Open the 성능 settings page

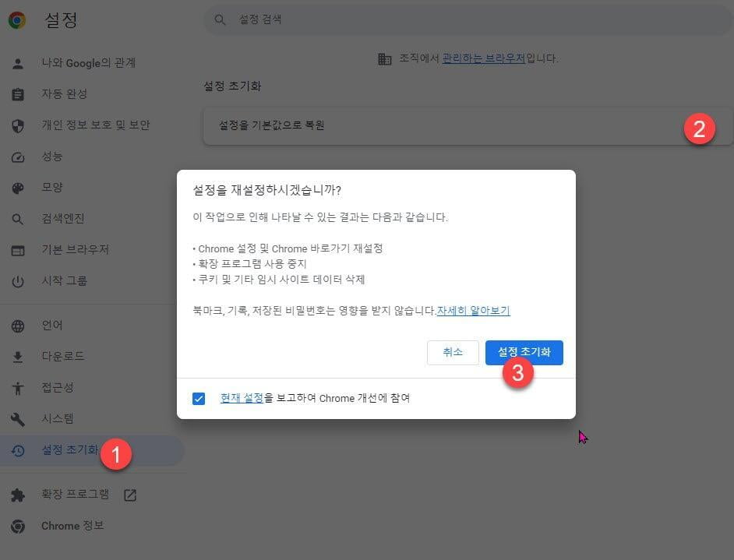pos(52,157)
